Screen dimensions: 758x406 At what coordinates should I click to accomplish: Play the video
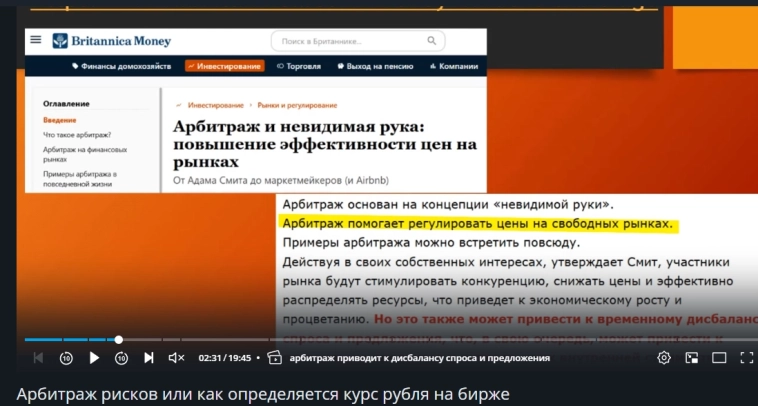point(94,358)
